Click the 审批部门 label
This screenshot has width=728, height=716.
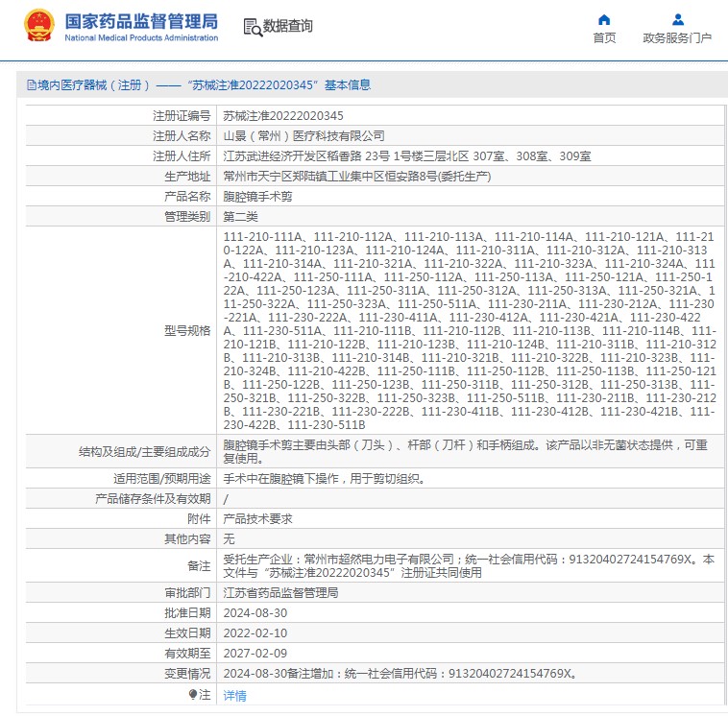[187, 593]
